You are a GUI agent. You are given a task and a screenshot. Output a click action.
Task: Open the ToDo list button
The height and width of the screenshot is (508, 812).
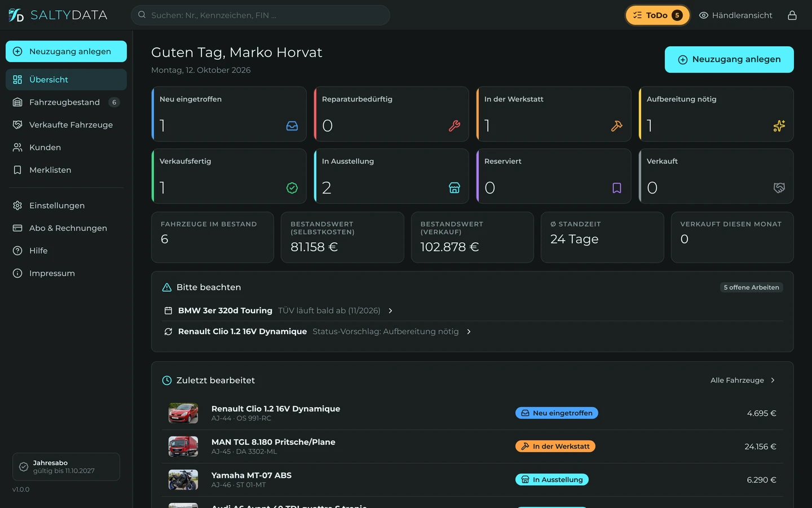[657, 15]
